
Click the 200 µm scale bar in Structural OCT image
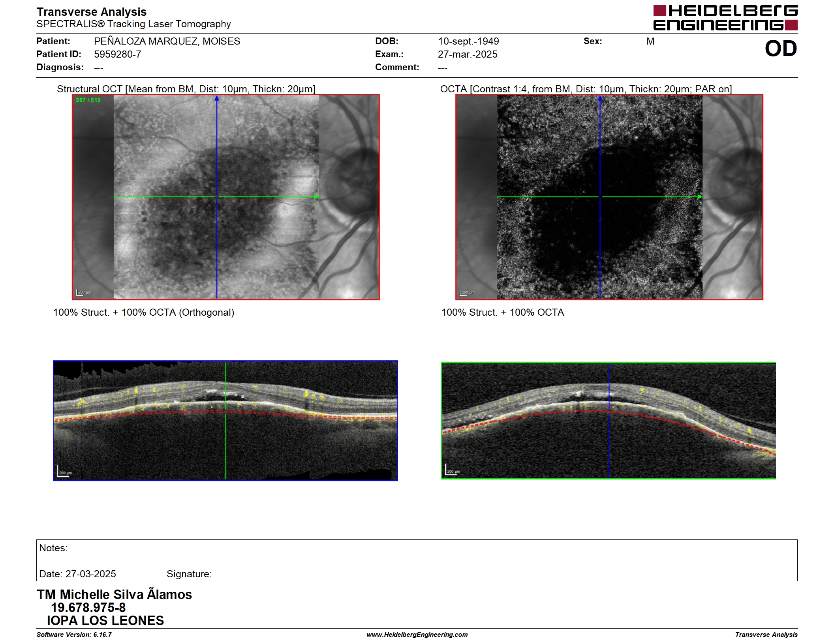[x=83, y=292]
